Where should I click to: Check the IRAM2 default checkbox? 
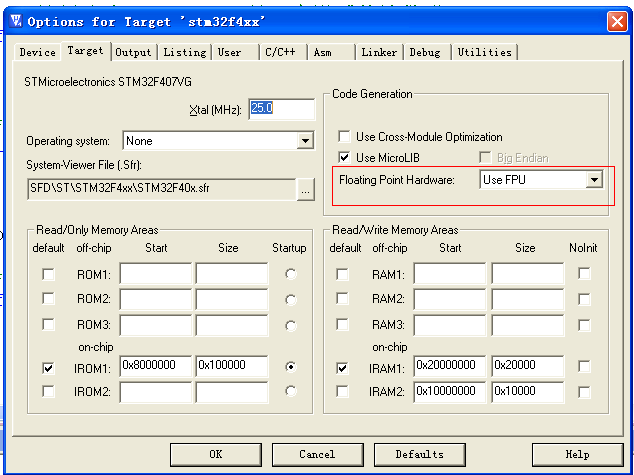[x=342, y=391]
